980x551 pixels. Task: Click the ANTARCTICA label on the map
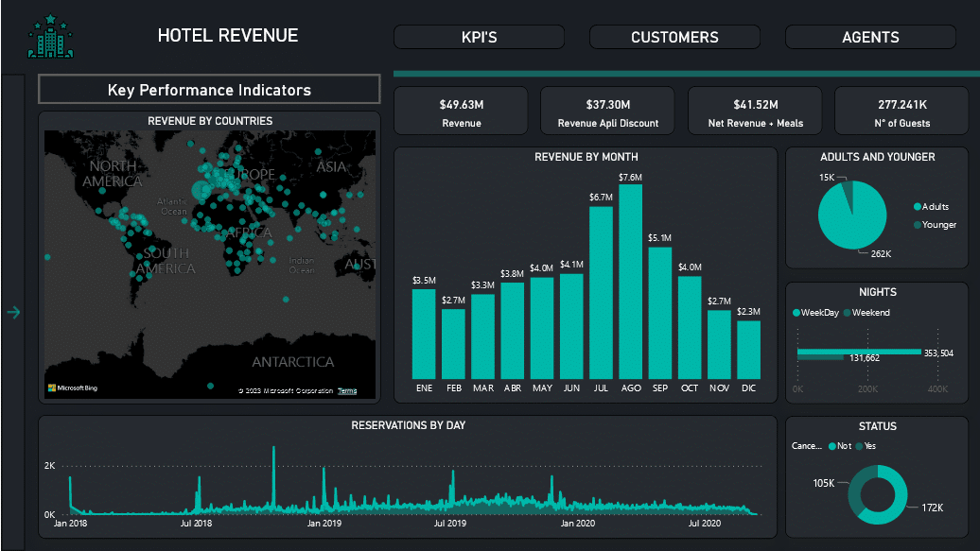[293, 362]
